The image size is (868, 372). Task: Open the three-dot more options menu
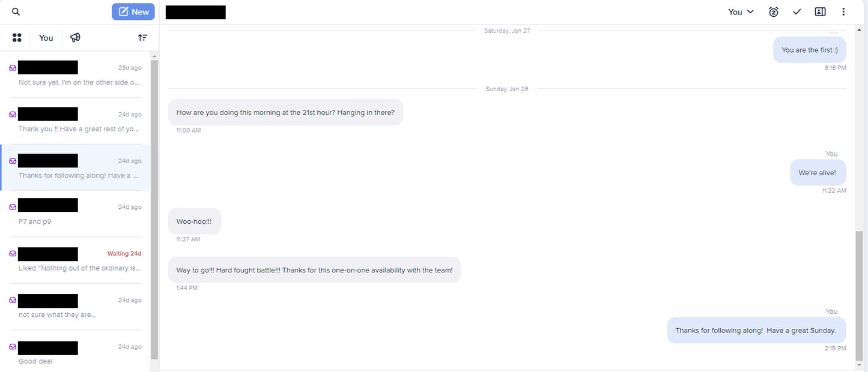[843, 12]
